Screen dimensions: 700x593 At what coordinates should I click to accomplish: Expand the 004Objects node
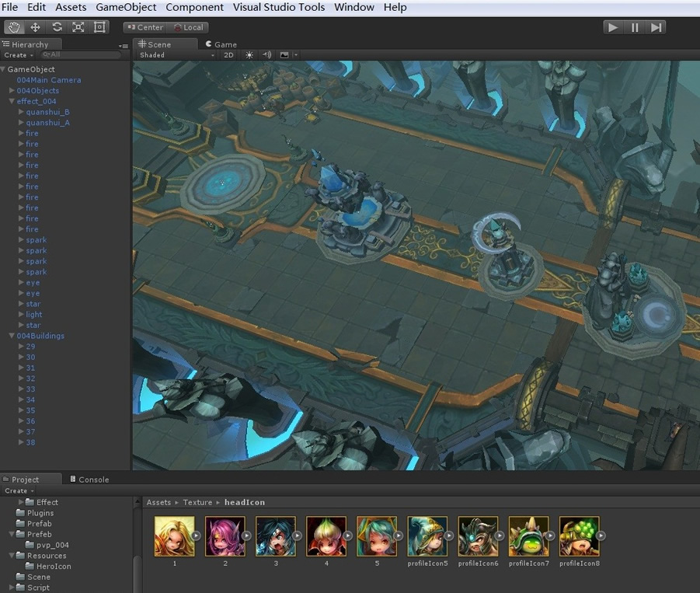[x=12, y=90]
